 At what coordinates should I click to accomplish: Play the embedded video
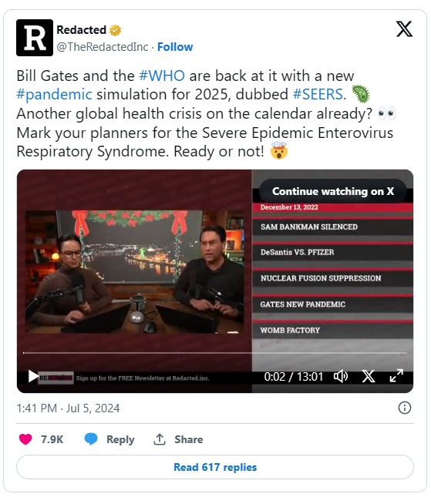(33, 376)
